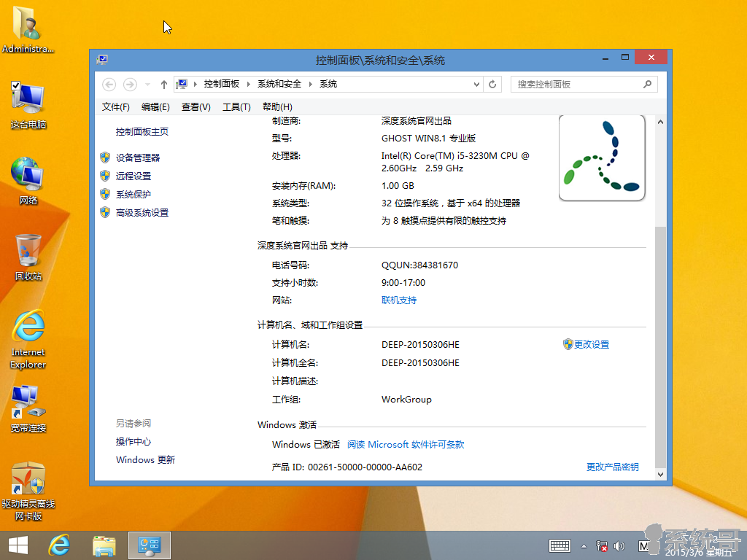747x560 pixels.
Task: Go back with the back arrow
Action: [x=109, y=85]
